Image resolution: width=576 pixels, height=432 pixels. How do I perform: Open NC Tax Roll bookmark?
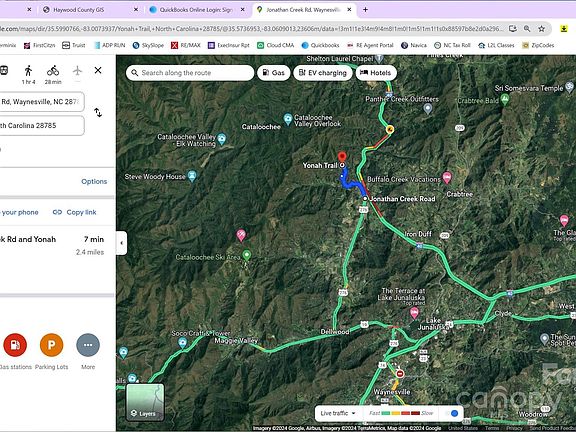click(452, 45)
